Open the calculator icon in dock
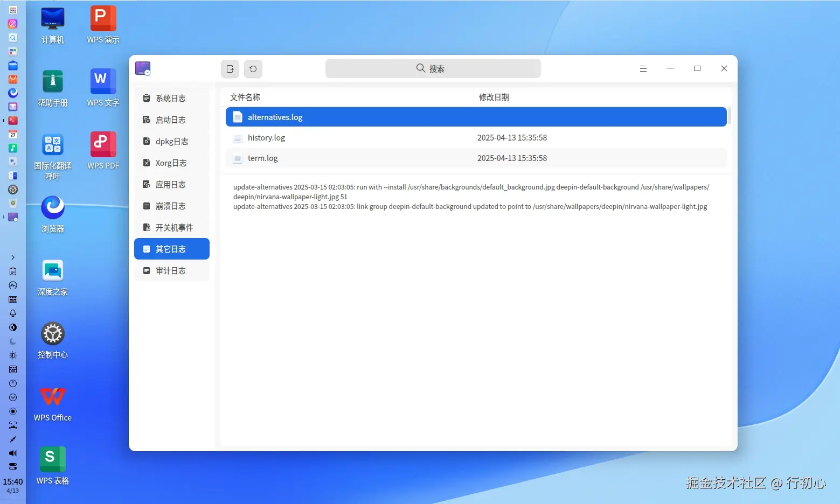This screenshot has height=504, width=840. click(x=13, y=176)
